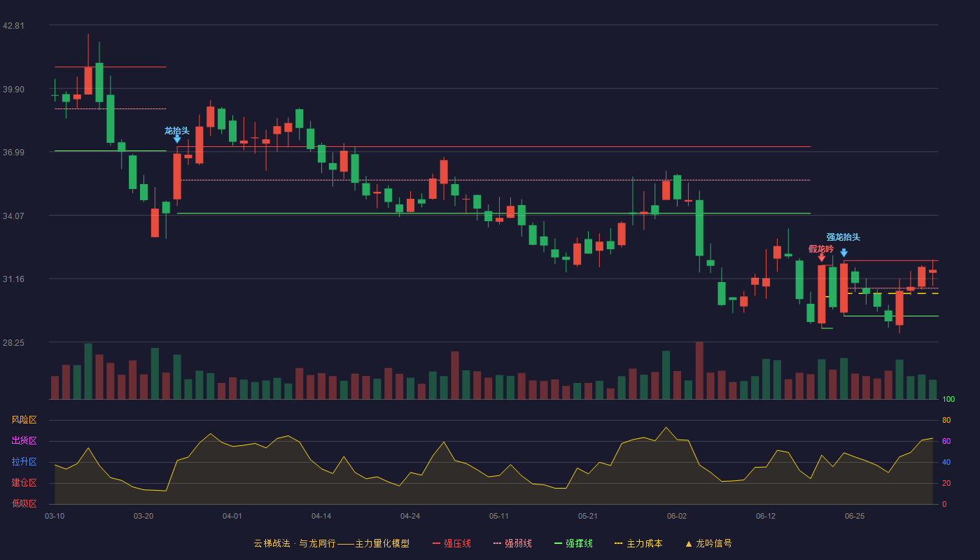Image resolution: width=980 pixels, height=560 pixels.
Task: Click the red arrow under 假龙吟
Action: 821,258
